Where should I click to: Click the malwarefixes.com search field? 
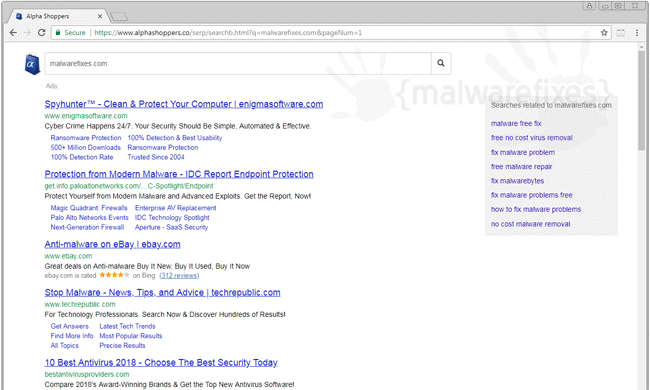[x=238, y=63]
